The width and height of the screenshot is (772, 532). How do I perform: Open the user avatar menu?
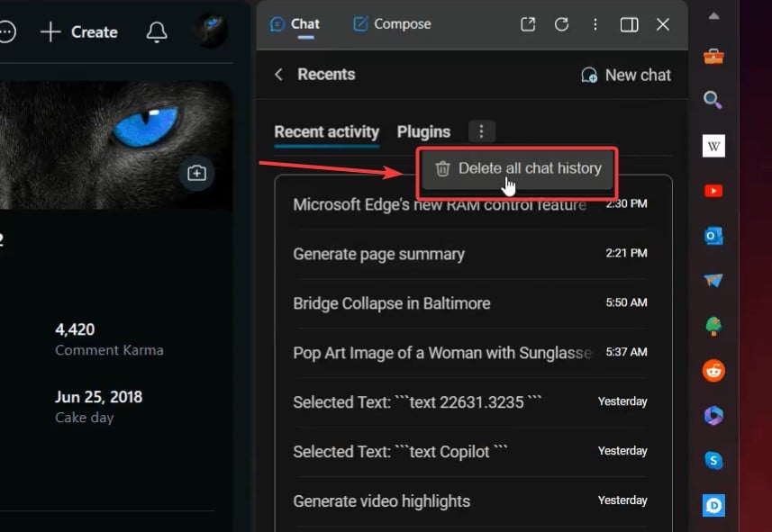point(211,30)
